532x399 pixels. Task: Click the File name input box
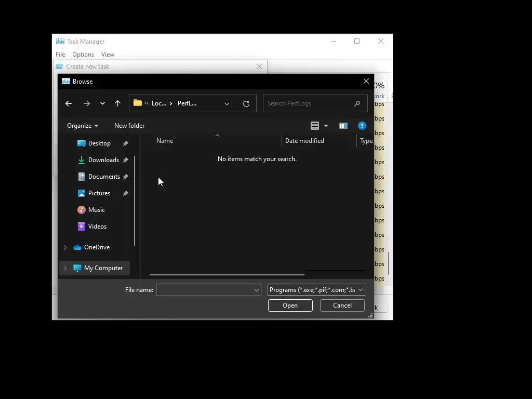point(205,290)
